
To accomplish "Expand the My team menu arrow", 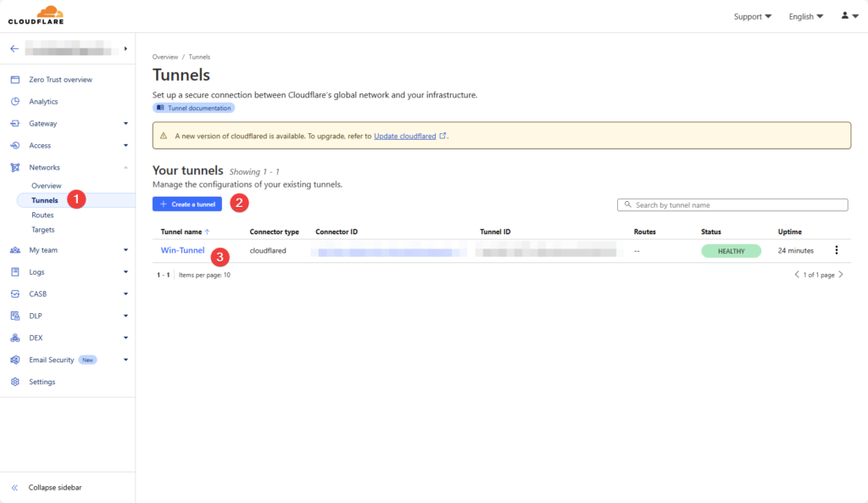I will pos(125,250).
